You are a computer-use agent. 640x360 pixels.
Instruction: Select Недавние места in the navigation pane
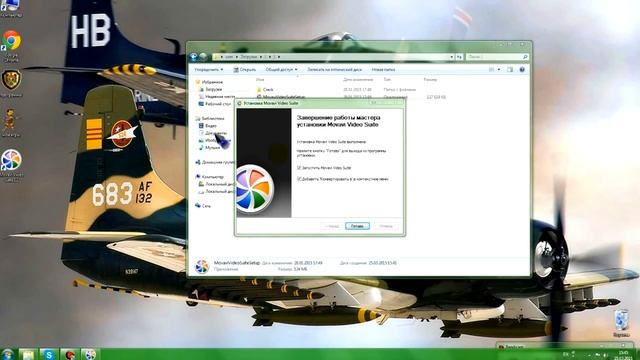click(217, 97)
